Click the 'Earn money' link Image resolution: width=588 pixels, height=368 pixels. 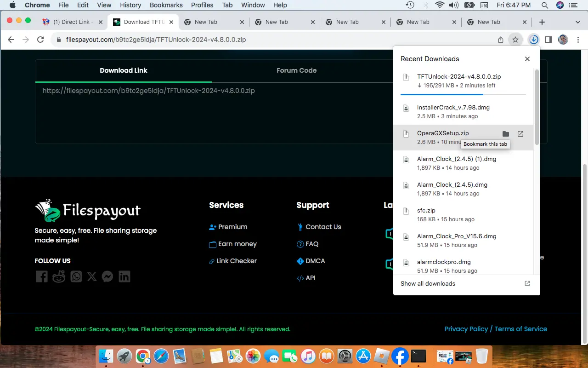coord(233,244)
